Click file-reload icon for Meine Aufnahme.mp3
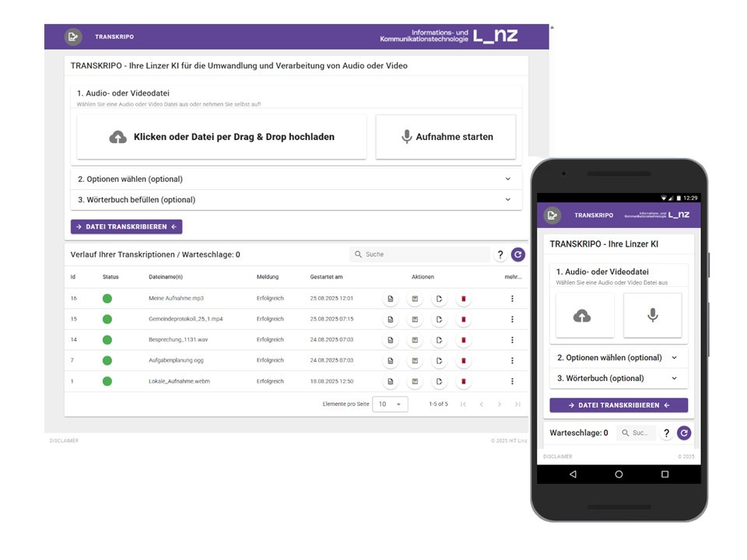The width and height of the screenshot is (747, 560). pyautogui.click(x=439, y=299)
